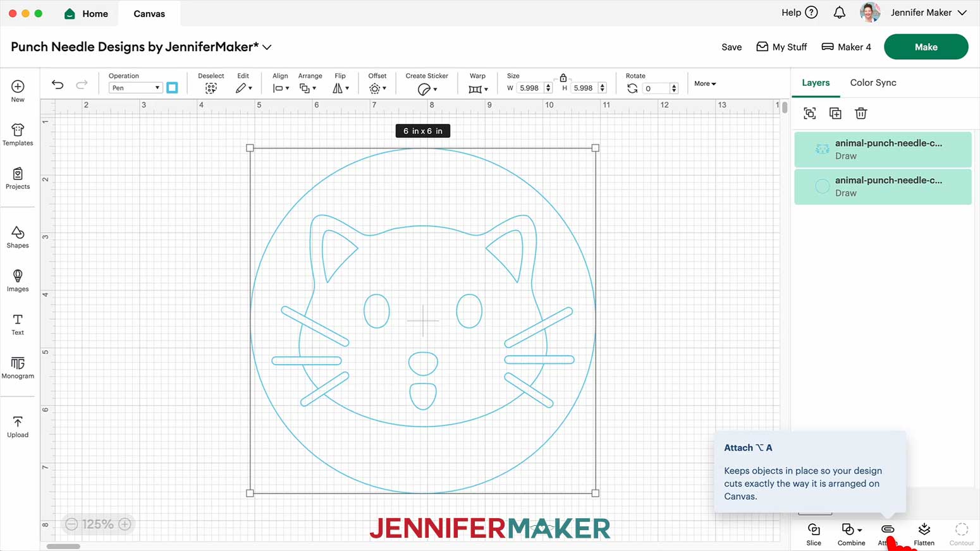Image resolution: width=980 pixels, height=551 pixels.
Task: Click the Width stepper arrows
Action: (548, 88)
